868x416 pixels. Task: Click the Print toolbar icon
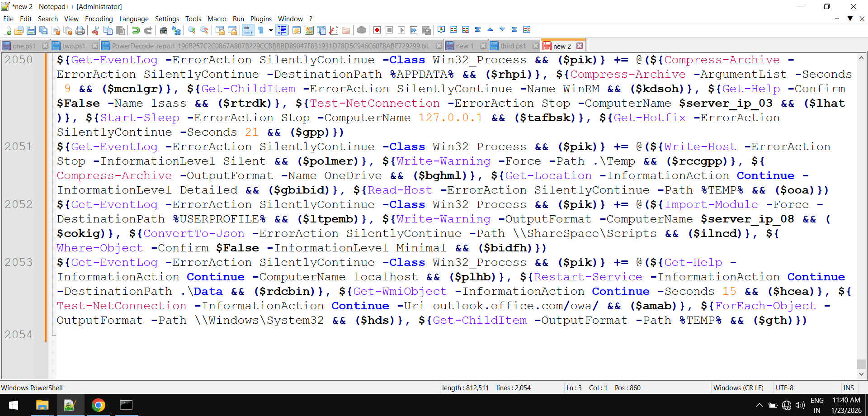pos(80,30)
